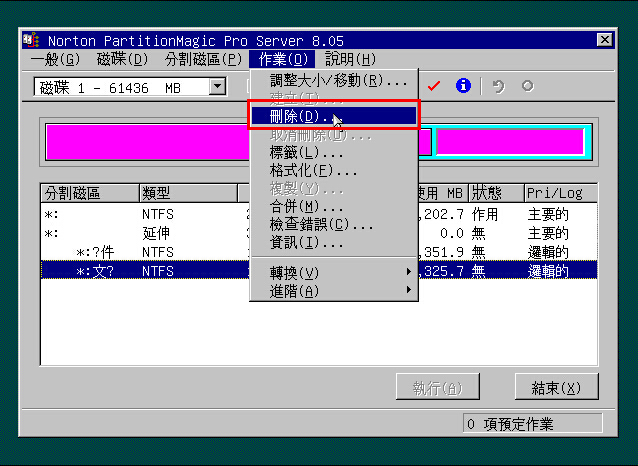Click the 0 項預定作業 status field
Viewport: 638px width, 466px height.
tap(533, 424)
